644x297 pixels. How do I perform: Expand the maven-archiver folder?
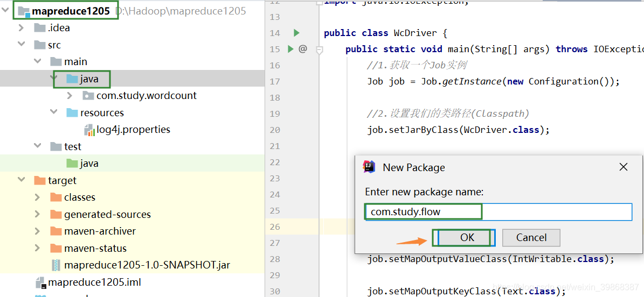pos(37,231)
